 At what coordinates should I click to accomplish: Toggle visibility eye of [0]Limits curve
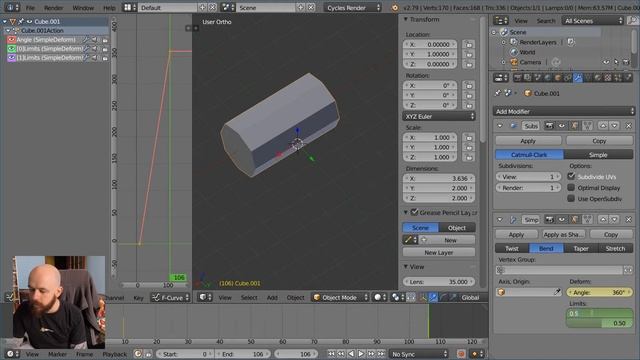11,49
